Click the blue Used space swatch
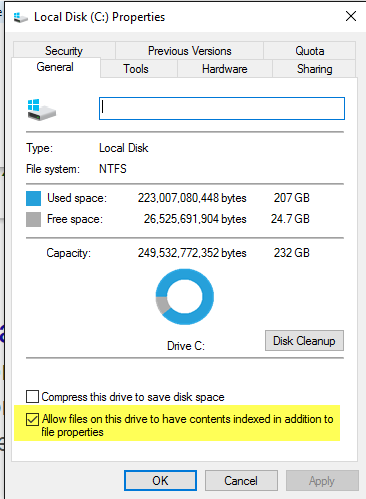 tap(33, 198)
